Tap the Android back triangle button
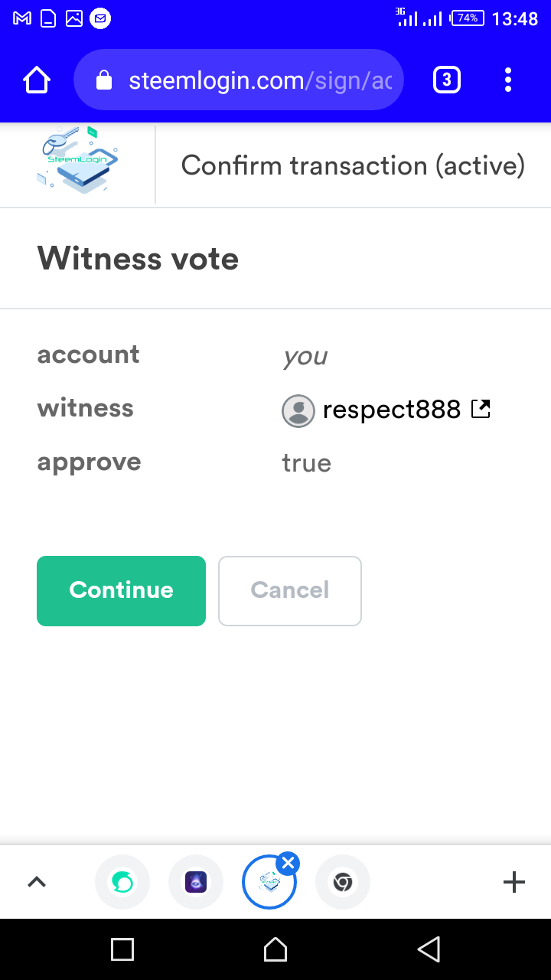The width and height of the screenshot is (551, 980). click(x=429, y=949)
